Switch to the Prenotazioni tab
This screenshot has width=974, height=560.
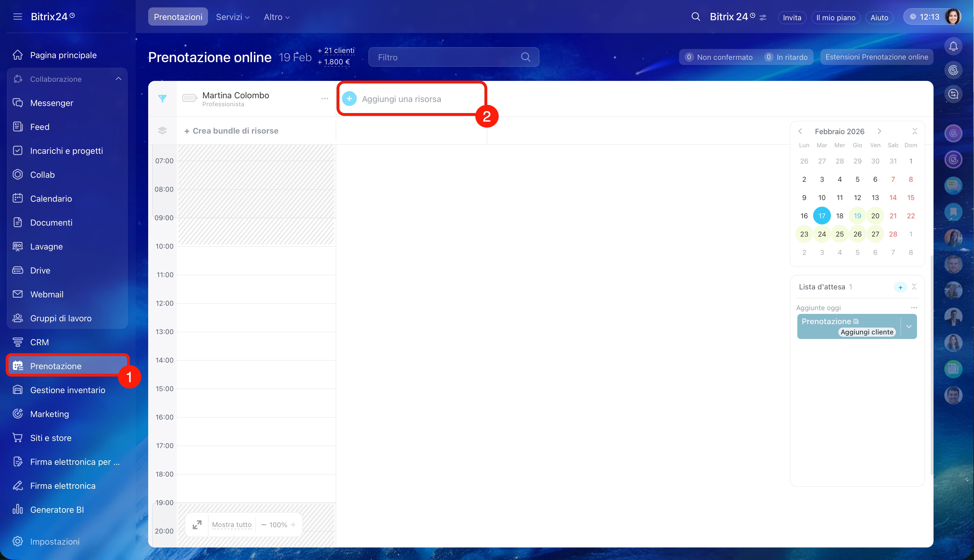click(x=178, y=17)
